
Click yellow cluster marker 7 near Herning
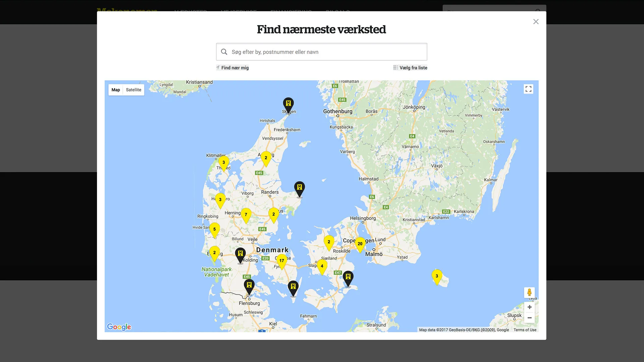click(246, 215)
